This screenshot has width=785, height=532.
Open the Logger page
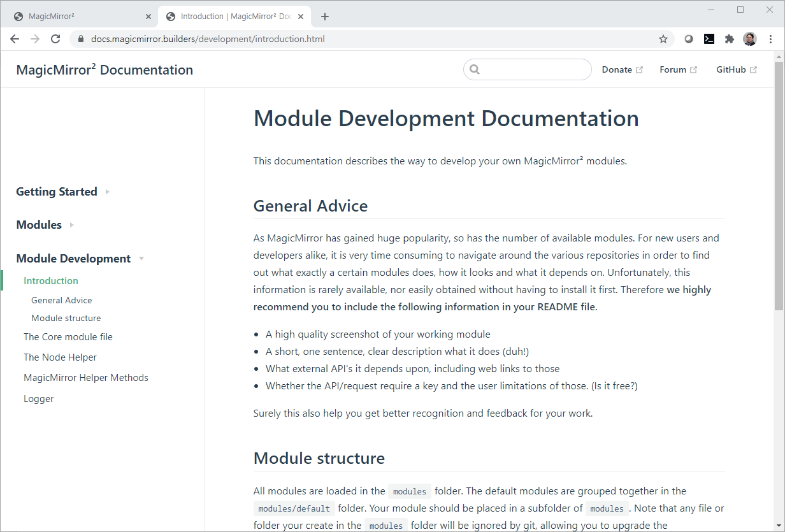(39, 398)
